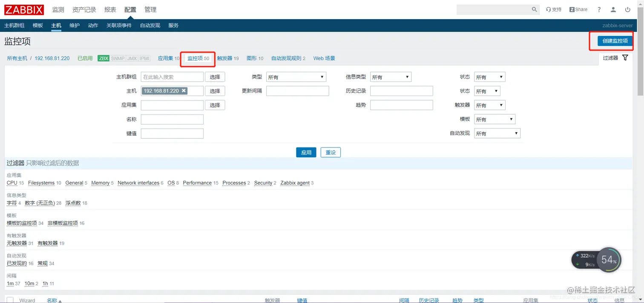Viewport: 644px width, 303px height.
Task: Filter by Zabbix agent application
Action: tap(295, 183)
